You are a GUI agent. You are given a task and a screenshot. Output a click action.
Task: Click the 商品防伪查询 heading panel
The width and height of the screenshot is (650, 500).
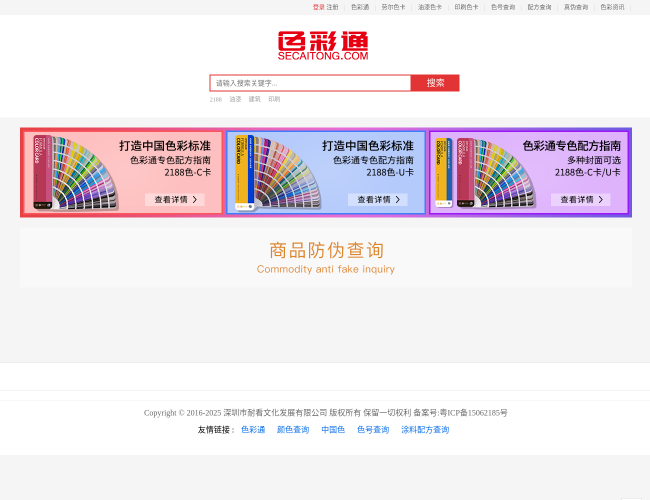[x=326, y=257]
